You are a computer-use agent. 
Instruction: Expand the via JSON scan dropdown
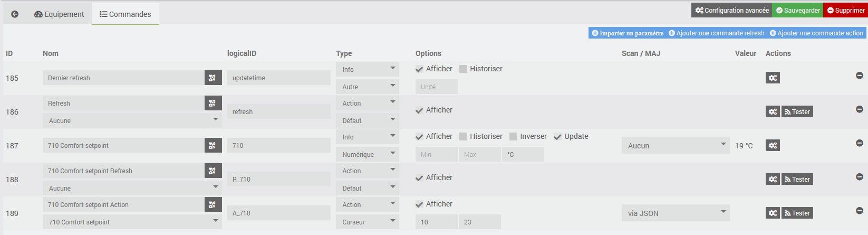coord(676,213)
